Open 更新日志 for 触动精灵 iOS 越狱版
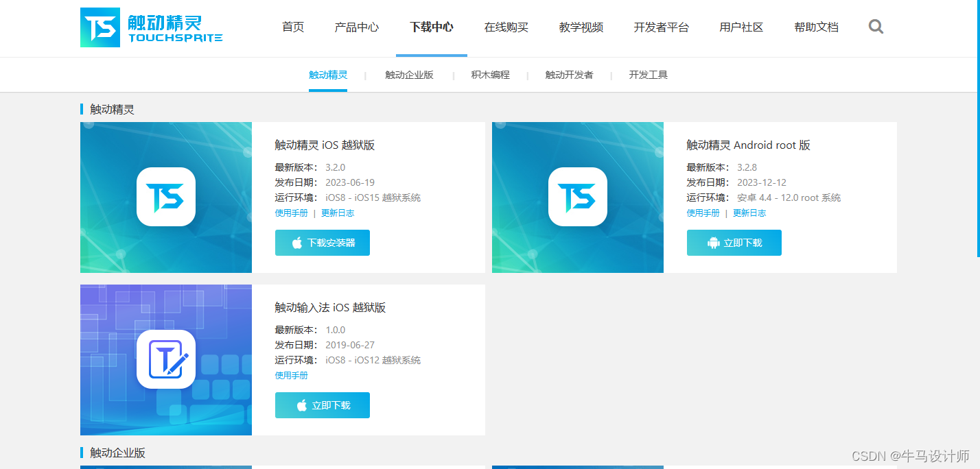The width and height of the screenshot is (980, 469). [338, 213]
